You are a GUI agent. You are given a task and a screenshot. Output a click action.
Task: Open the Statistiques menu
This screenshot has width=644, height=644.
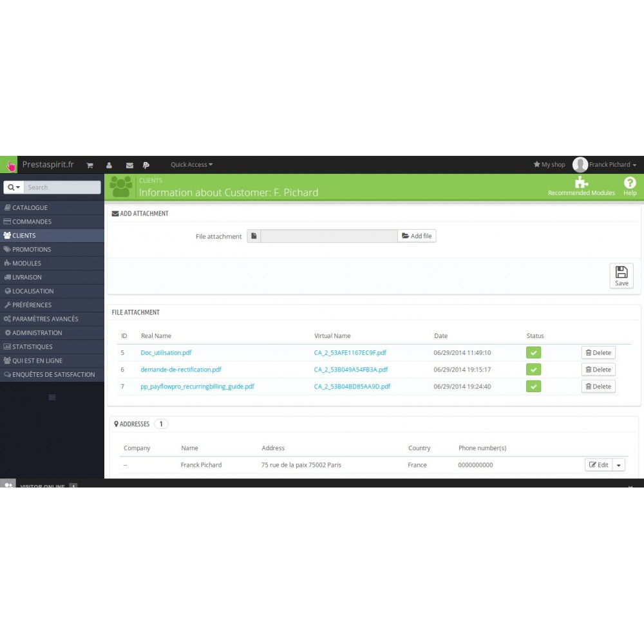(52, 347)
